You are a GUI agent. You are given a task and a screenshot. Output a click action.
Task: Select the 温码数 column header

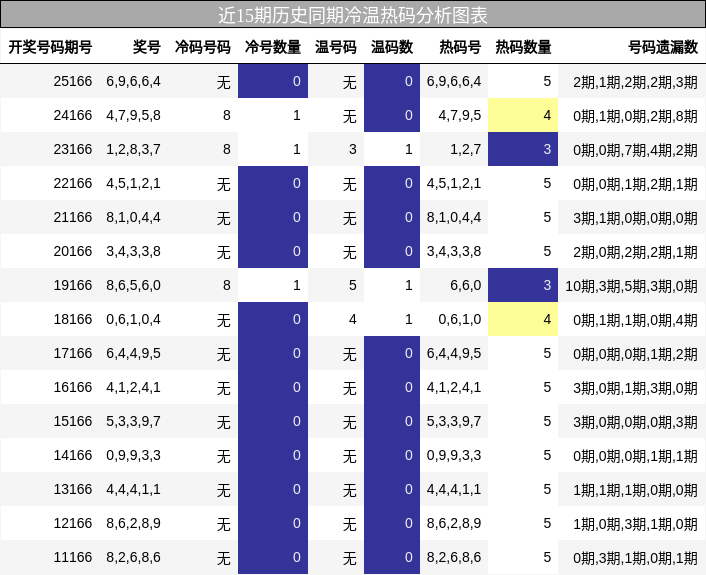click(x=392, y=47)
